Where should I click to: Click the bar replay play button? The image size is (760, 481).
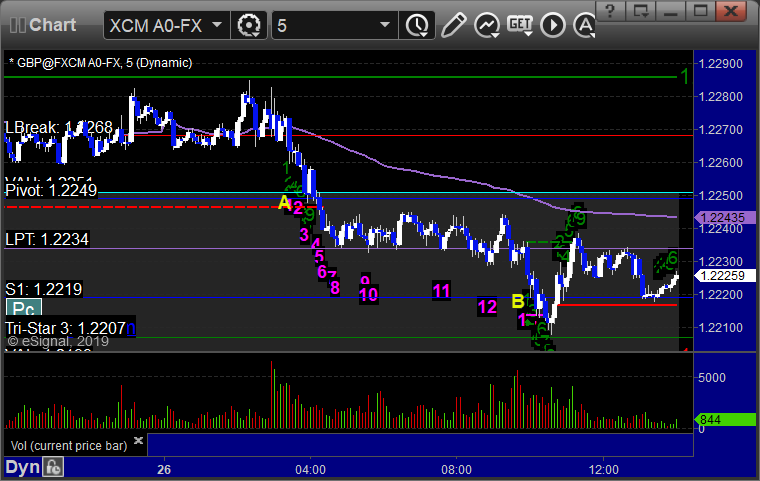pyautogui.click(x=553, y=25)
